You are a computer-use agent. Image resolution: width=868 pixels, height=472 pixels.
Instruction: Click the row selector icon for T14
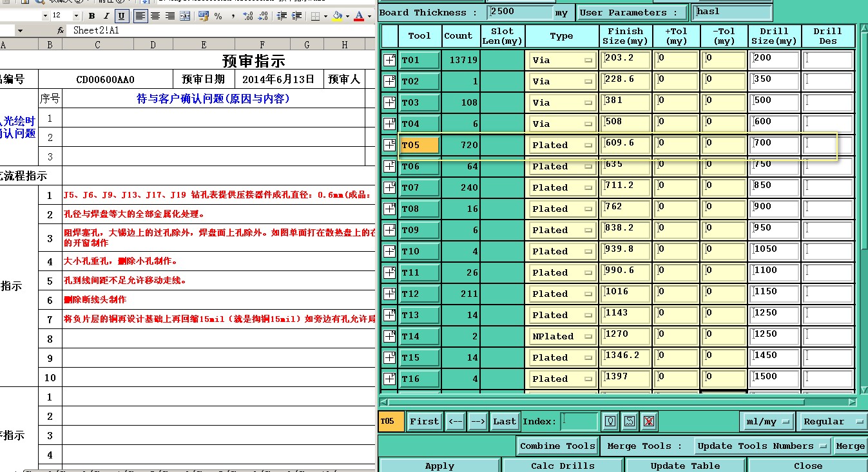click(x=389, y=336)
